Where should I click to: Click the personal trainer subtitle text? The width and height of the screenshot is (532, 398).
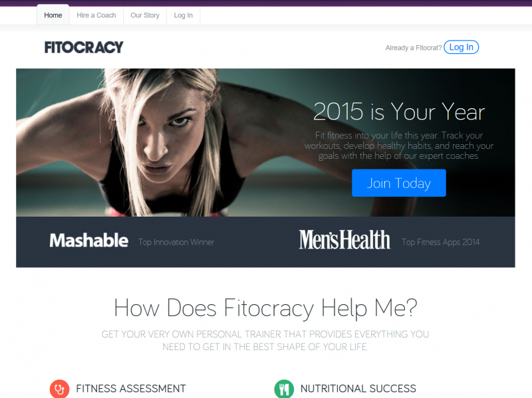pyautogui.click(x=265, y=340)
